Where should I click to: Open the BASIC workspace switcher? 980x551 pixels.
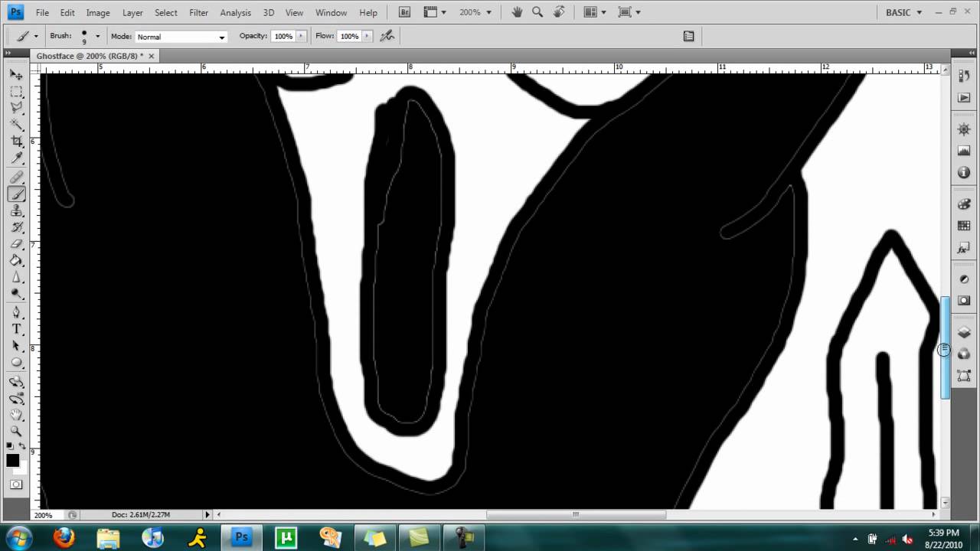click(x=903, y=12)
